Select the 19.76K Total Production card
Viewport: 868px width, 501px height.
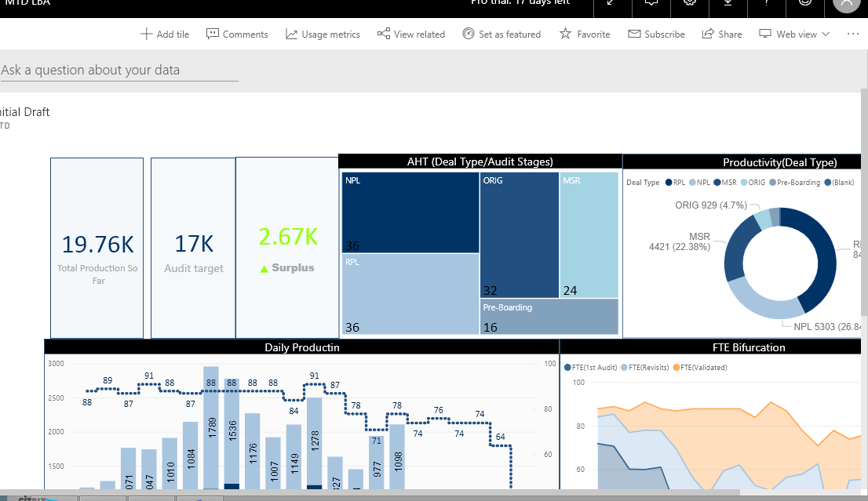pos(97,248)
